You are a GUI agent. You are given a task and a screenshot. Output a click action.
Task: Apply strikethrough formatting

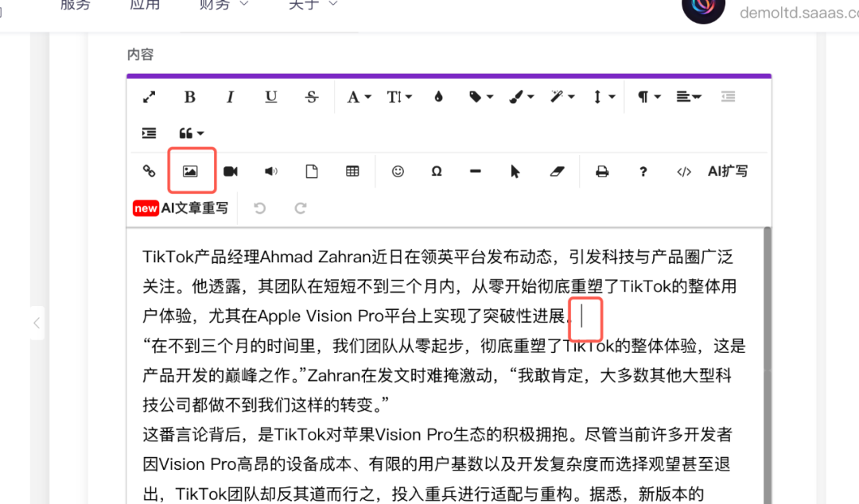pos(312,97)
